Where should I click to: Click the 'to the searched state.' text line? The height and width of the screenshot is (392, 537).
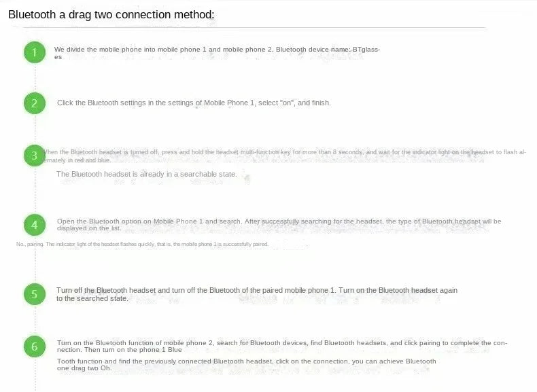click(92, 298)
